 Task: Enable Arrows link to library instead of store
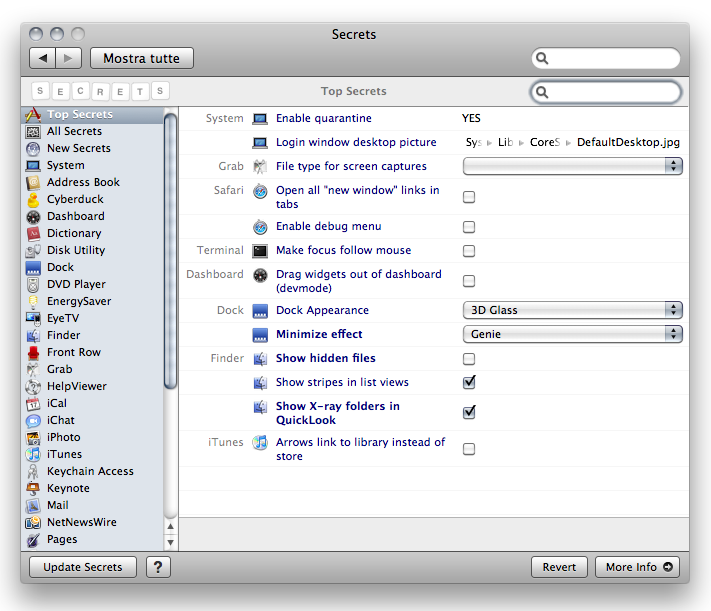coord(469,449)
